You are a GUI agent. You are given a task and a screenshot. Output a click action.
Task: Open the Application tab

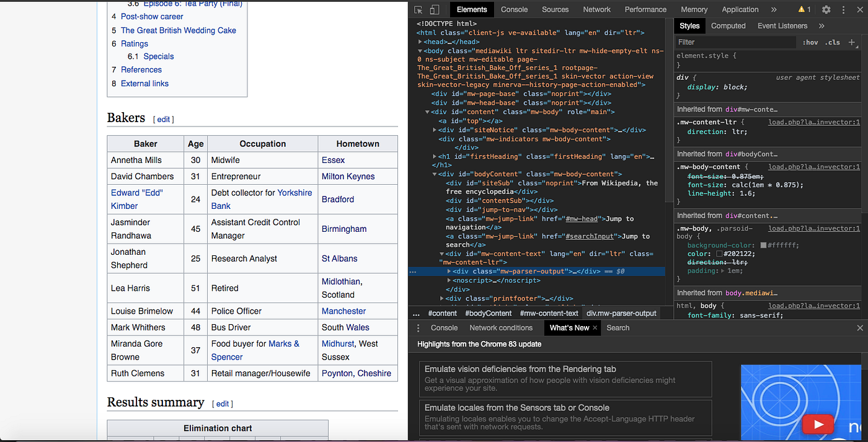(740, 9)
